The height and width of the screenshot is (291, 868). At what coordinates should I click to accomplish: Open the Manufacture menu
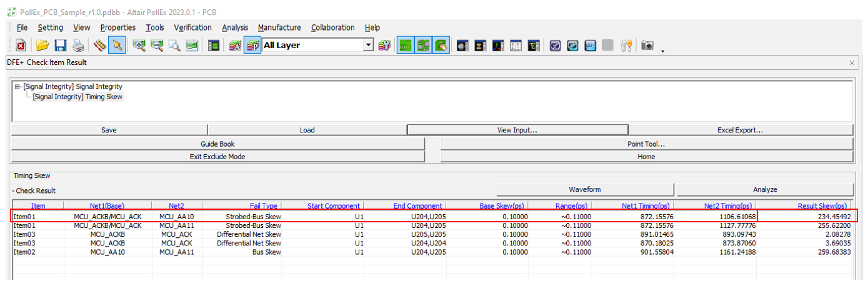pyautogui.click(x=279, y=27)
